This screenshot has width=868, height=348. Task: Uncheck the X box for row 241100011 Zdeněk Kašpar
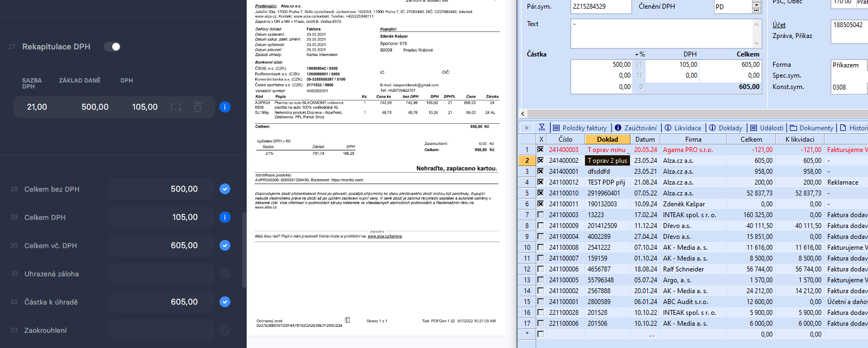coord(541,204)
